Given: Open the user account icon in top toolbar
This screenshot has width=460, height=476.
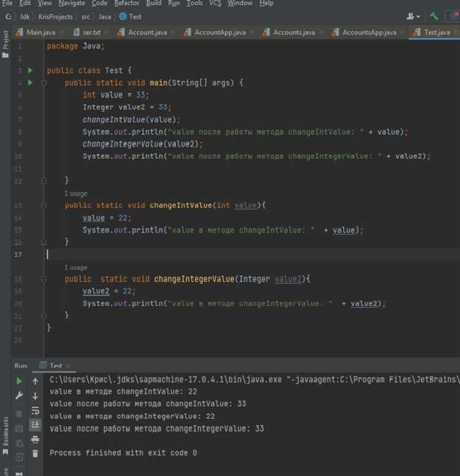Looking at the screenshot, I should point(413,16).
